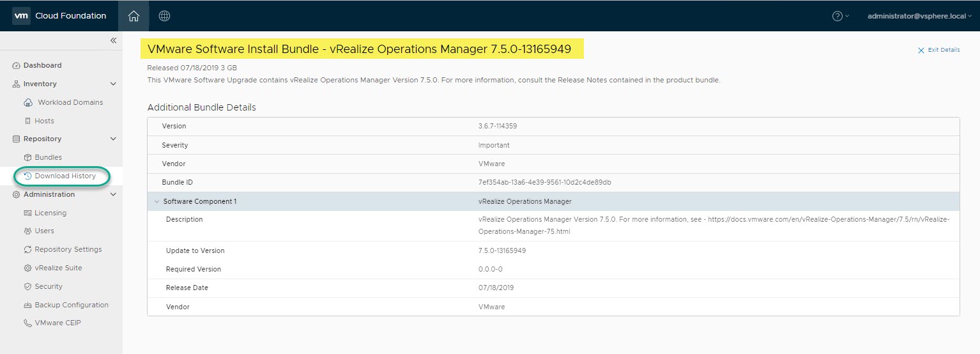Collapse Software Component 1 row
Image resolution: width=980 pixels, height=354 pixels.
(x=157, y=201)
